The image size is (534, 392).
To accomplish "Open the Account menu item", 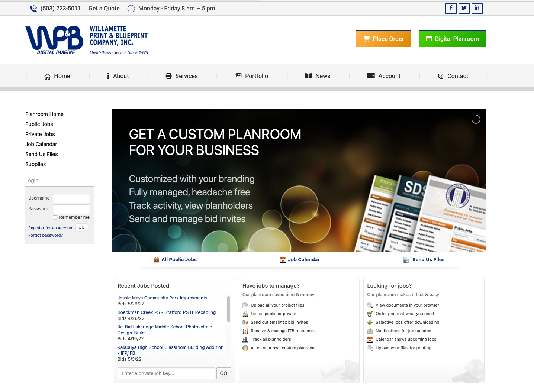I will click(384, 76).
